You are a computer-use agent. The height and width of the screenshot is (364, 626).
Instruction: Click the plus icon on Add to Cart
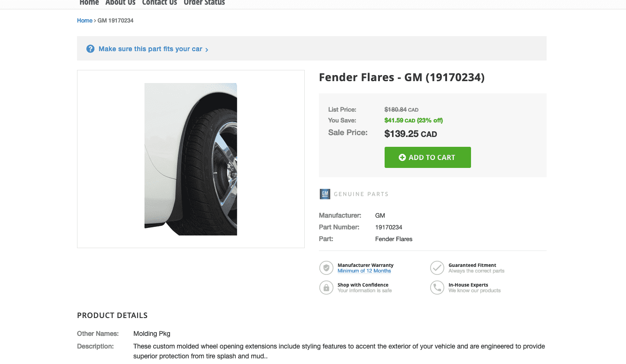coord(402,158)
